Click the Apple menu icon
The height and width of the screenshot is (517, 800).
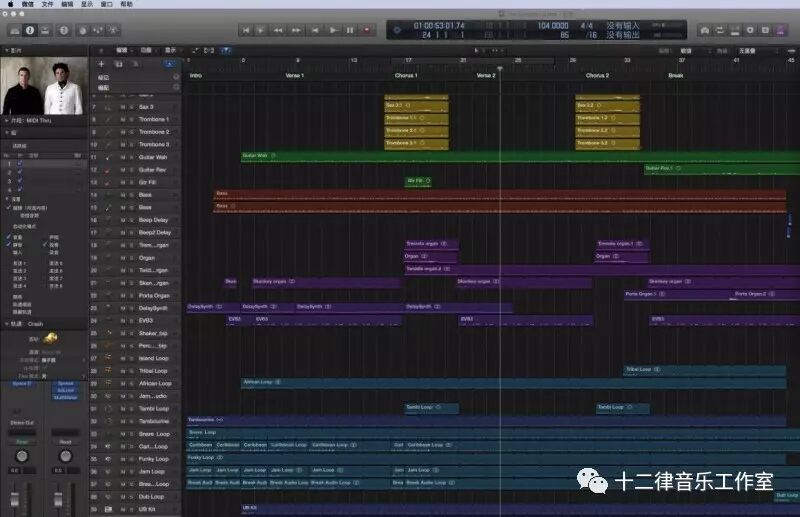point(10,4)
